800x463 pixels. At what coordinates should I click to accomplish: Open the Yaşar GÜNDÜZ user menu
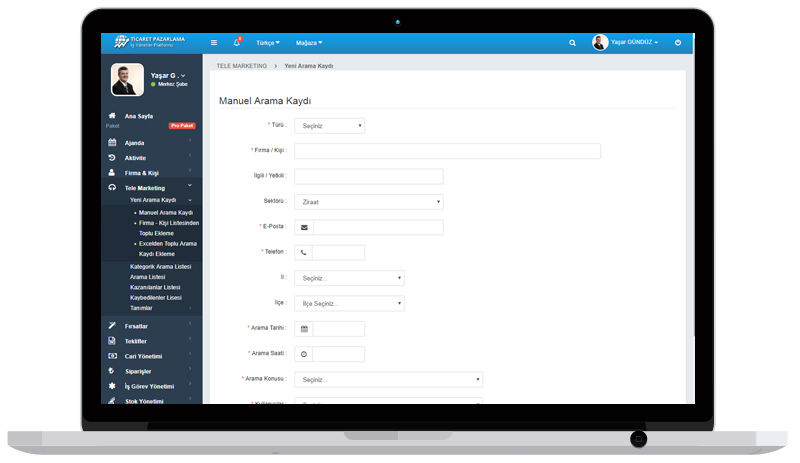[x=634, y=42]
